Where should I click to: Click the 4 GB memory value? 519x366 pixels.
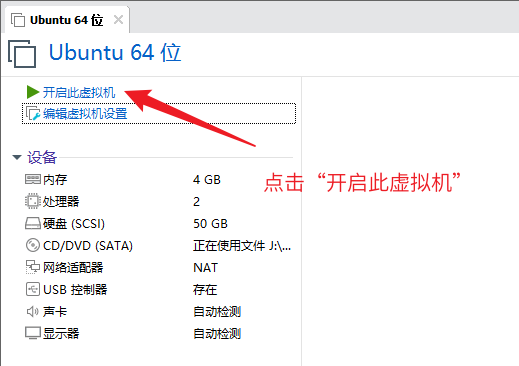(x=207, y=180)
